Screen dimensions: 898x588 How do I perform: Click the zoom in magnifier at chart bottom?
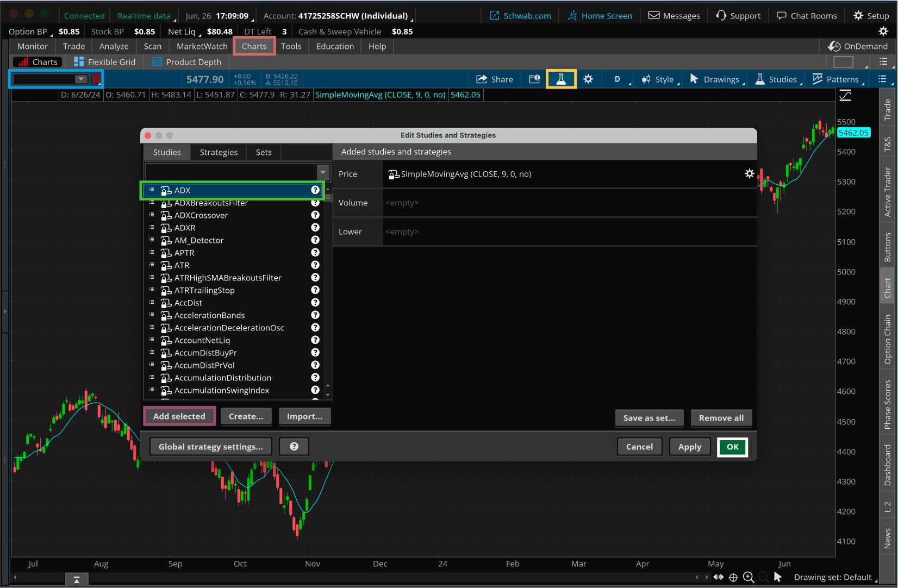coord(749,577)
